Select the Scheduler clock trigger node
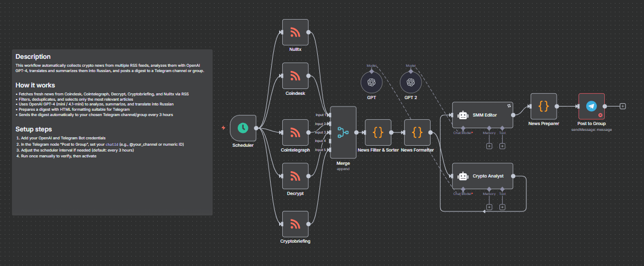Screen dimensions: 644x266 243,128
